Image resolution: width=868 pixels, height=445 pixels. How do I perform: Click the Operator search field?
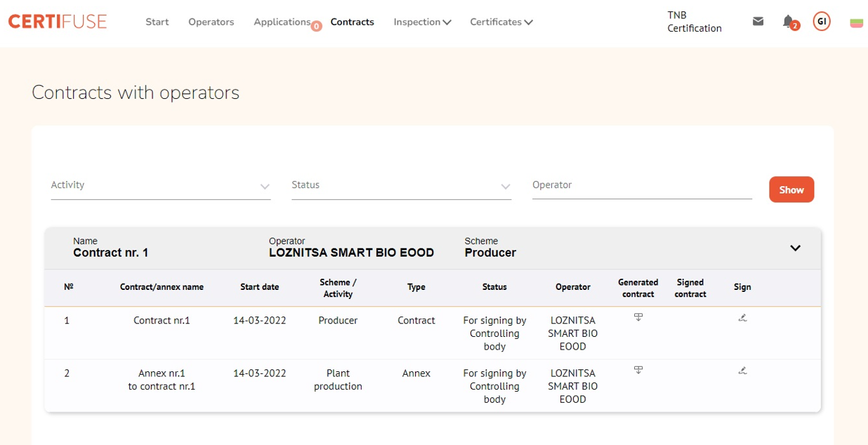coord(641,186)
